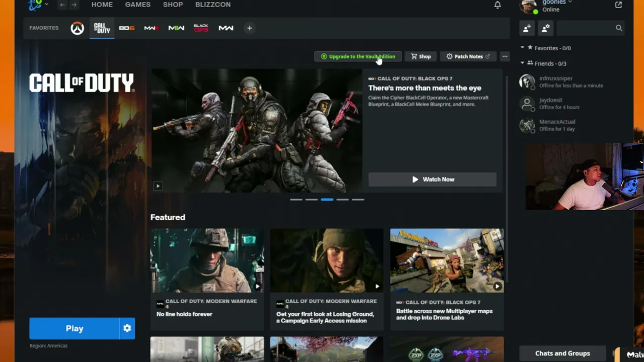Click the Jaydoesit avatar
The height and width of the screenshot is (362, 644).
tap(527, 104)
